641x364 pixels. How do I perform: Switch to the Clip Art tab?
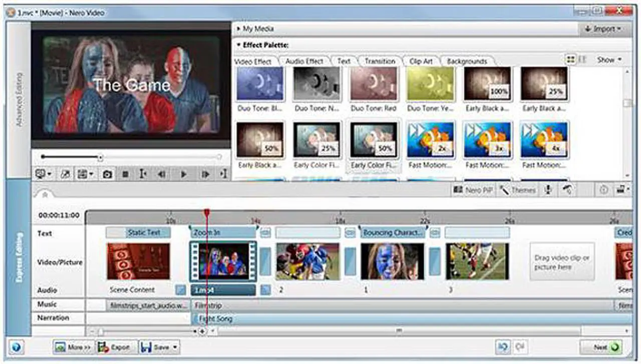(421, 61)
